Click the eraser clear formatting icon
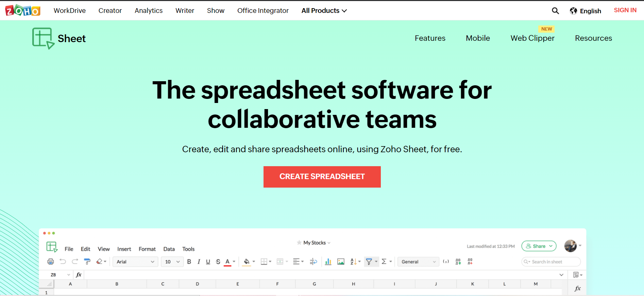The width and height of the screenshot is (644, 296). tap(99, 261)
